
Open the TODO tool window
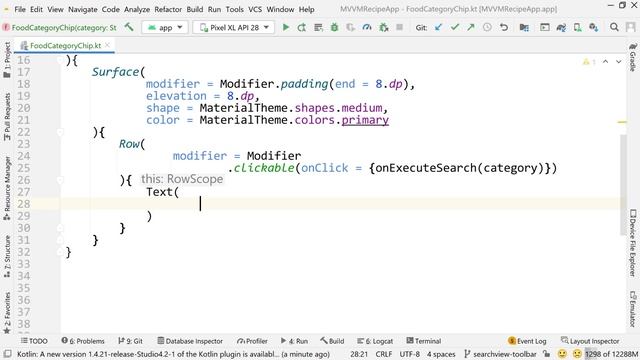[34, 341]
